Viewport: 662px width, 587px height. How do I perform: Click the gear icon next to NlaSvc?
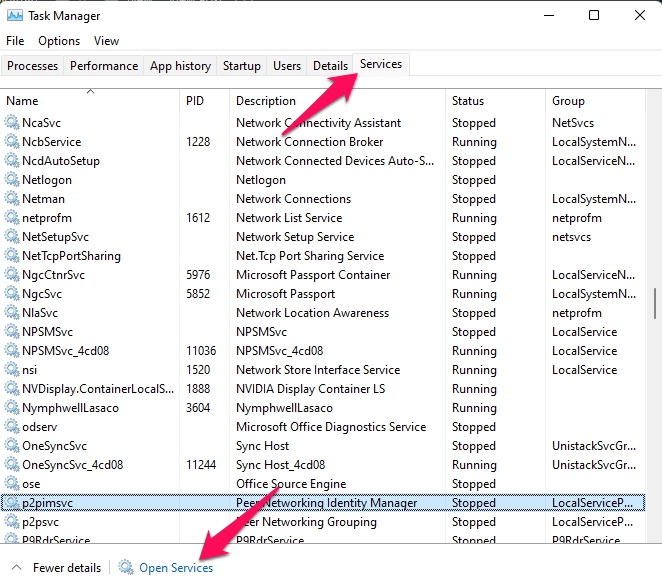coord(12,313)
